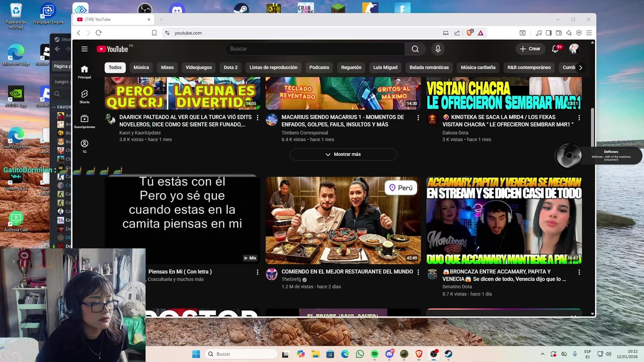Reload the page with the refresh icon
Viewport: 644px width, 362px height.
(x=99, y=33)
